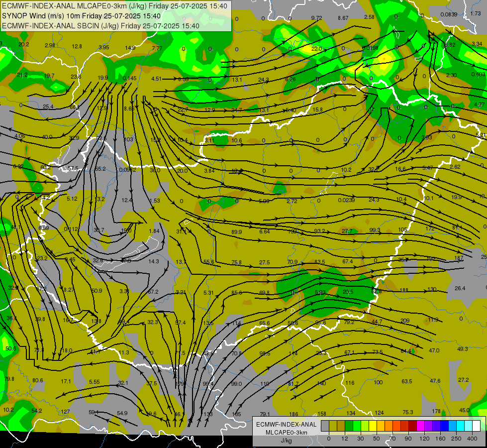487x448 pixels.
Task: Click the map value '20.2'
Action: click(23, 44)
